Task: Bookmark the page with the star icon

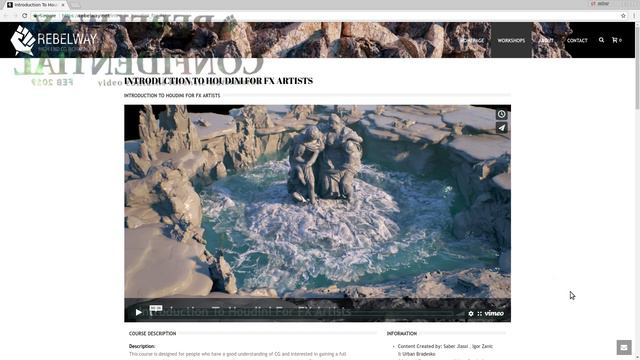Action: coord(623,16)
